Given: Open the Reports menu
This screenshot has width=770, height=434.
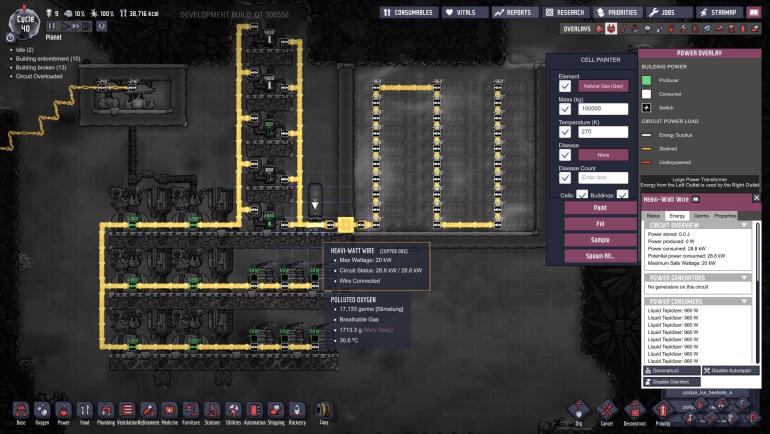Looking at the screenshot, I should tap(514, 12).
